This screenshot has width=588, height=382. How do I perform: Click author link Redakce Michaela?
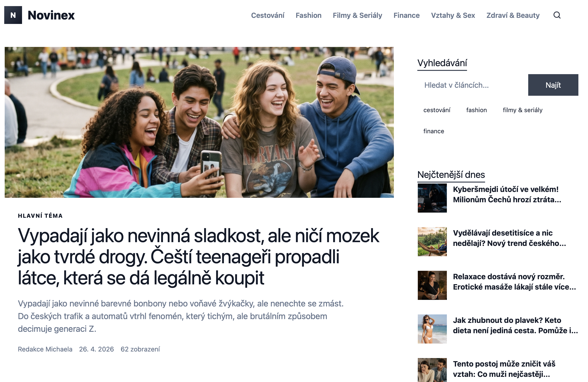tap(45, 349)
